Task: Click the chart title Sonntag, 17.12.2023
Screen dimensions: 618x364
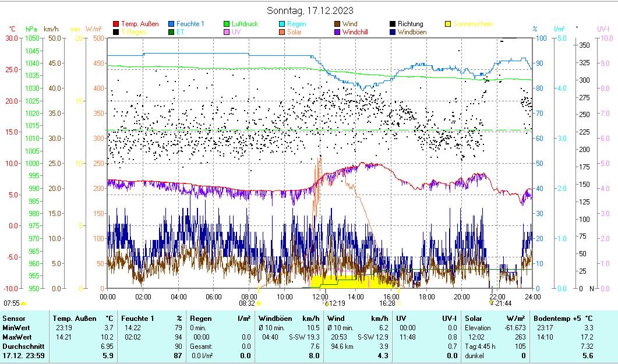Action: [310, 10]
